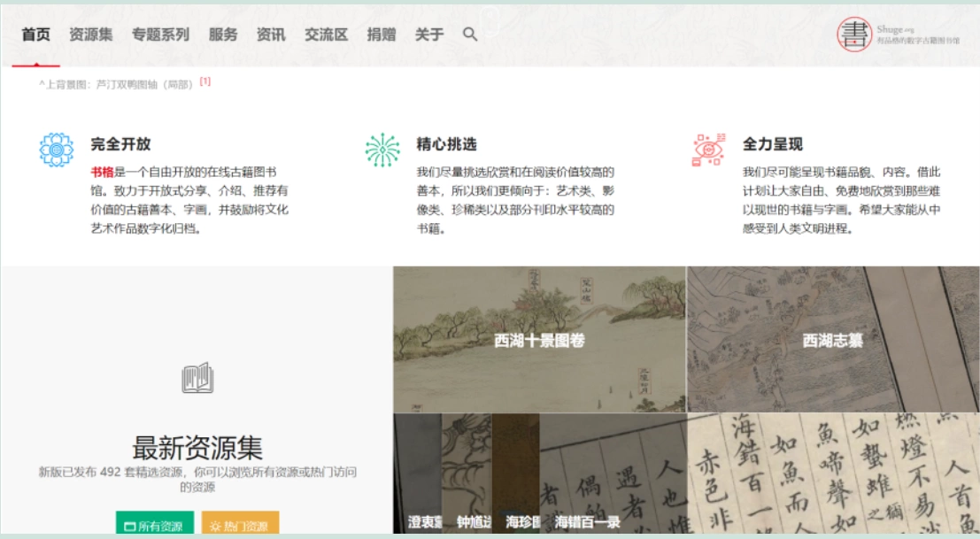Go to the 交流区 page

pos(327,35)
